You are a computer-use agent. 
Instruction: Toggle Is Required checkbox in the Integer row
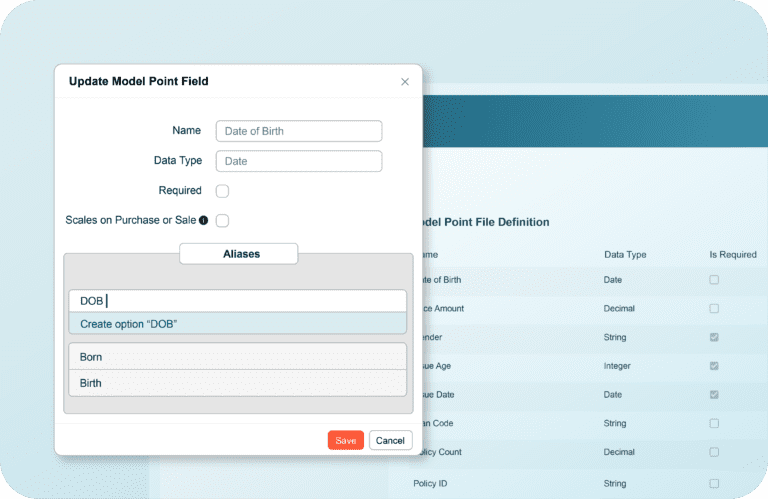714,366
